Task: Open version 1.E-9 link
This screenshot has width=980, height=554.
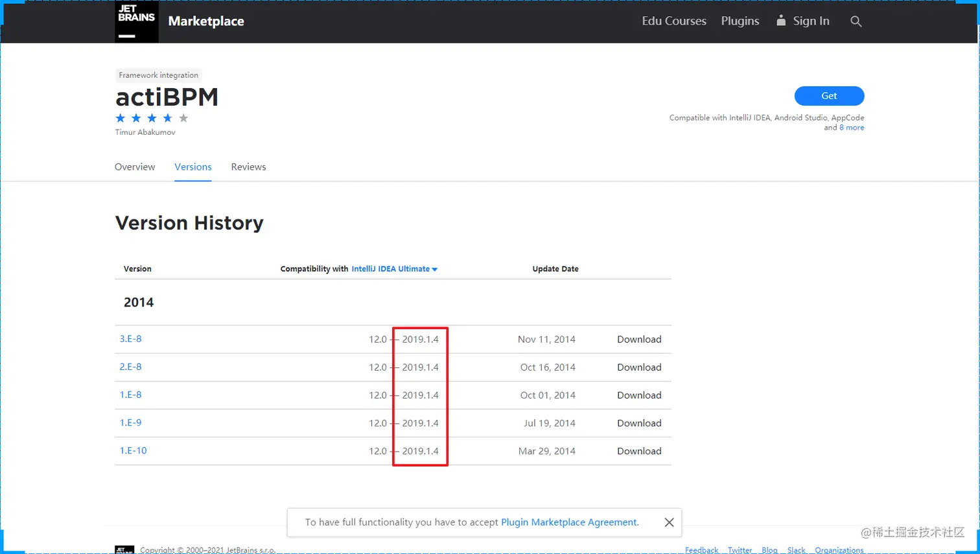Action: click(x=130, y=422)
